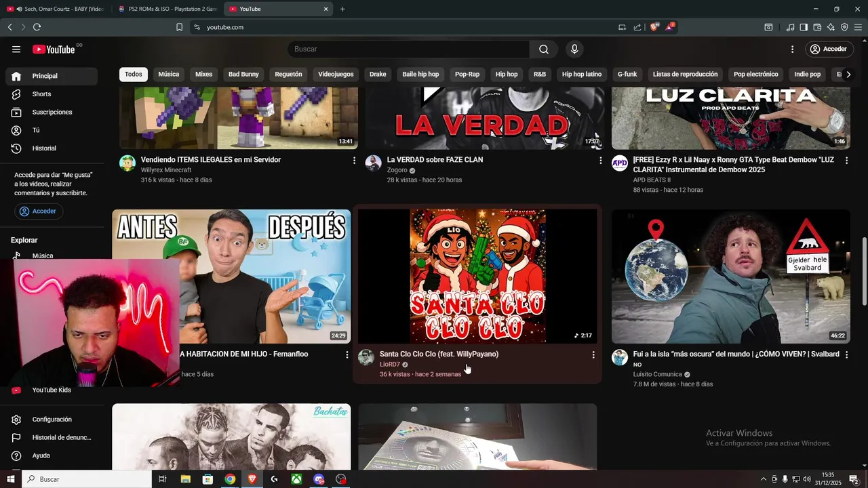Select the Videojuegos filter chip

(x=336, y=75)
